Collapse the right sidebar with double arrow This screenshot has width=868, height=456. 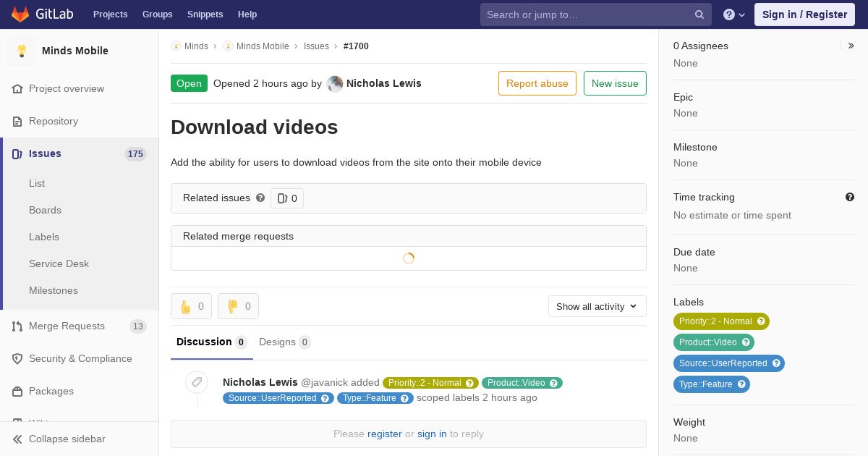pos(851,46)
